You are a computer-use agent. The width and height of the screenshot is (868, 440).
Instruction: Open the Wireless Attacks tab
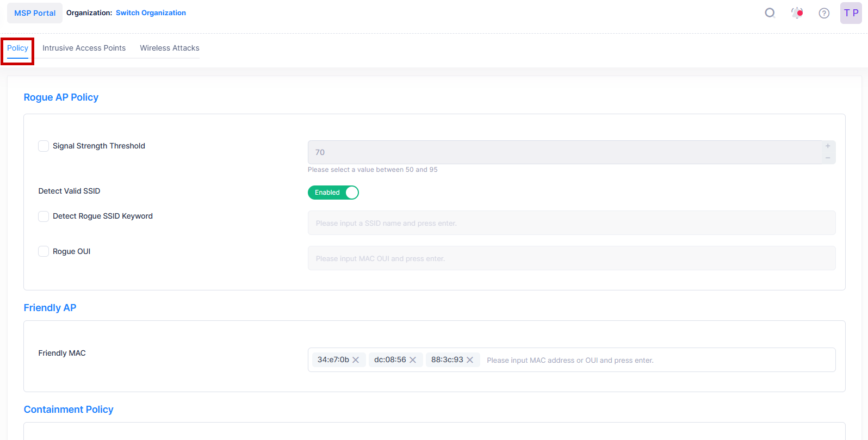[170, 48]
